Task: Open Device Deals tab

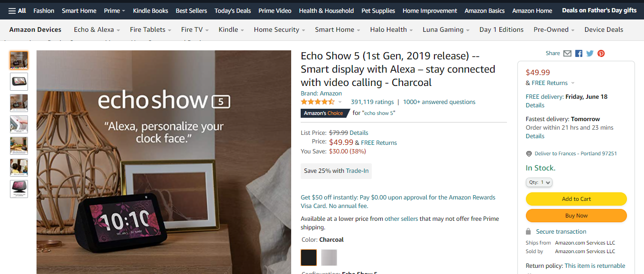Action: coord(604,29)
